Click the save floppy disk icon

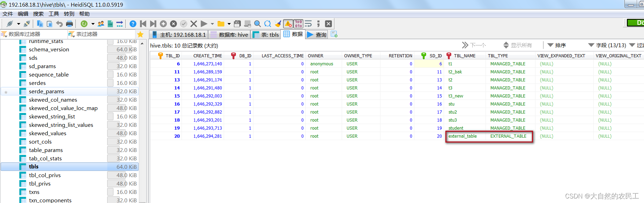(x=237, y=24)
